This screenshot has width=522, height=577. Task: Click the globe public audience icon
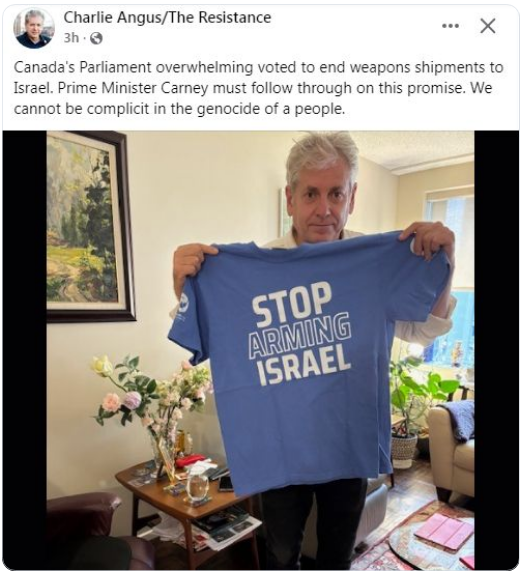point(96,38)
